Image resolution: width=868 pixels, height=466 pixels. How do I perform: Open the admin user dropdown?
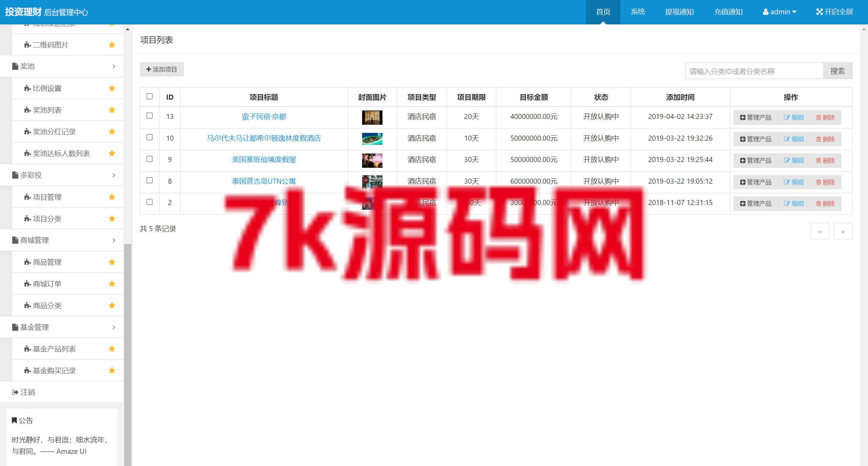(780, 12)
